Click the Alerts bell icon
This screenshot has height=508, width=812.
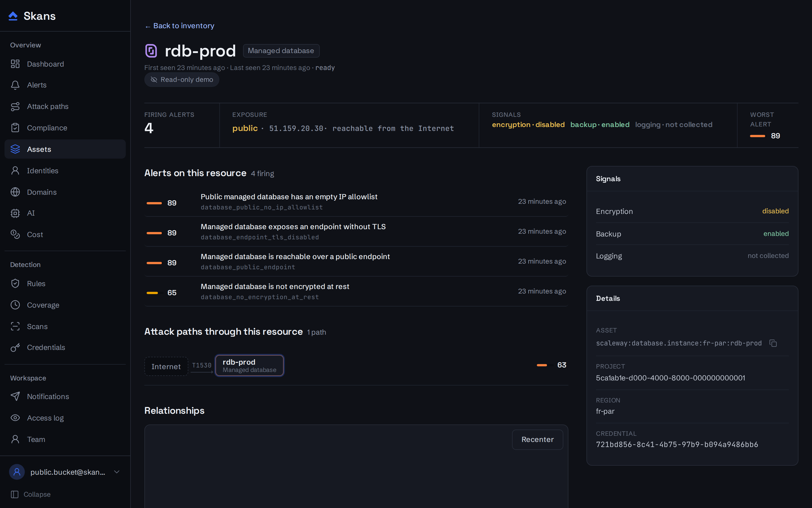pos(15,85)
